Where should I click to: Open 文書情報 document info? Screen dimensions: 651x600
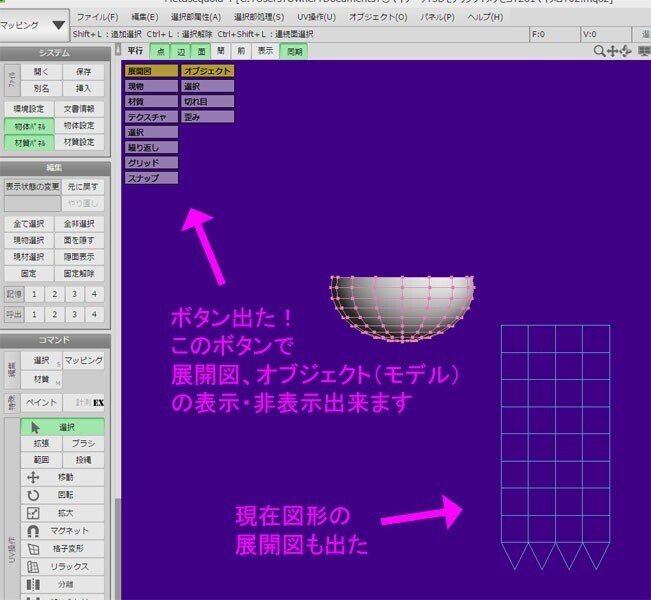pos(79,109)
